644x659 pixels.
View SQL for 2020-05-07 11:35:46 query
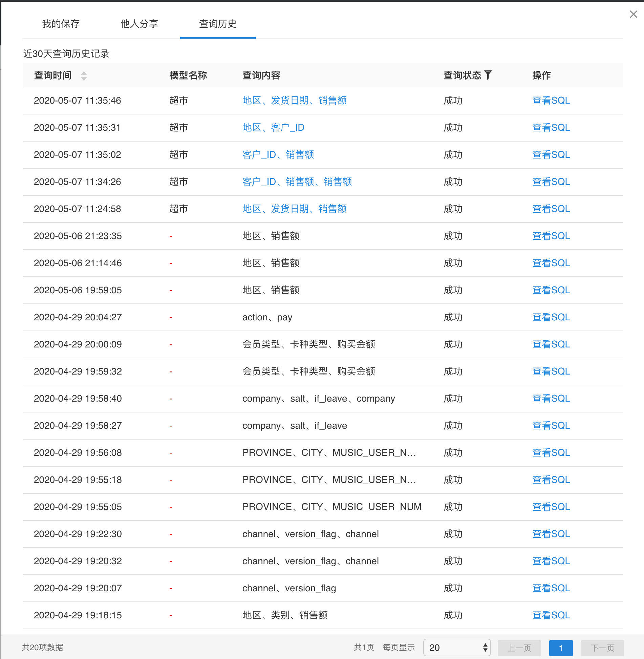[551, 101]
